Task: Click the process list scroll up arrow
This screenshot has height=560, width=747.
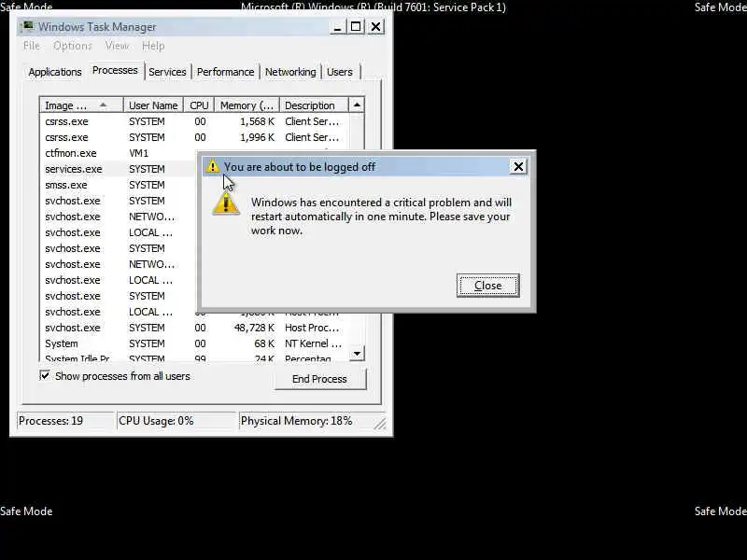Action: [x=357, y=105]
